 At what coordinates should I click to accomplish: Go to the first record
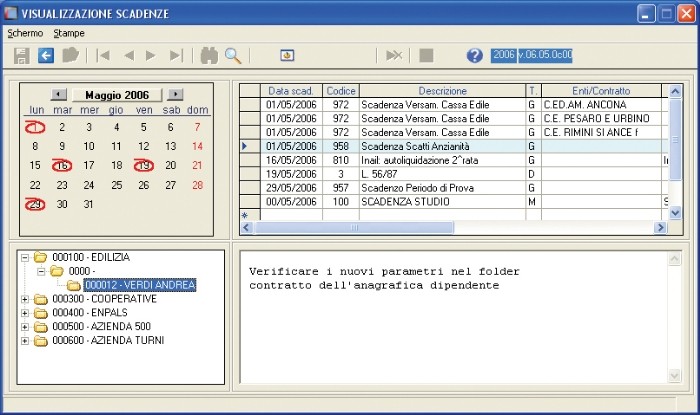pos(103,56)
